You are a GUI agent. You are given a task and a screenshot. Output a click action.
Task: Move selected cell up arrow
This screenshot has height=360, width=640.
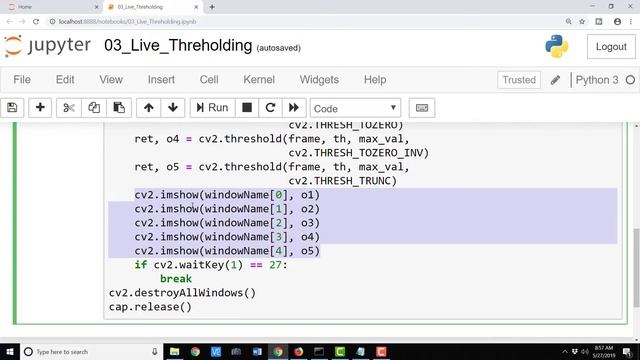coord(149,108)
